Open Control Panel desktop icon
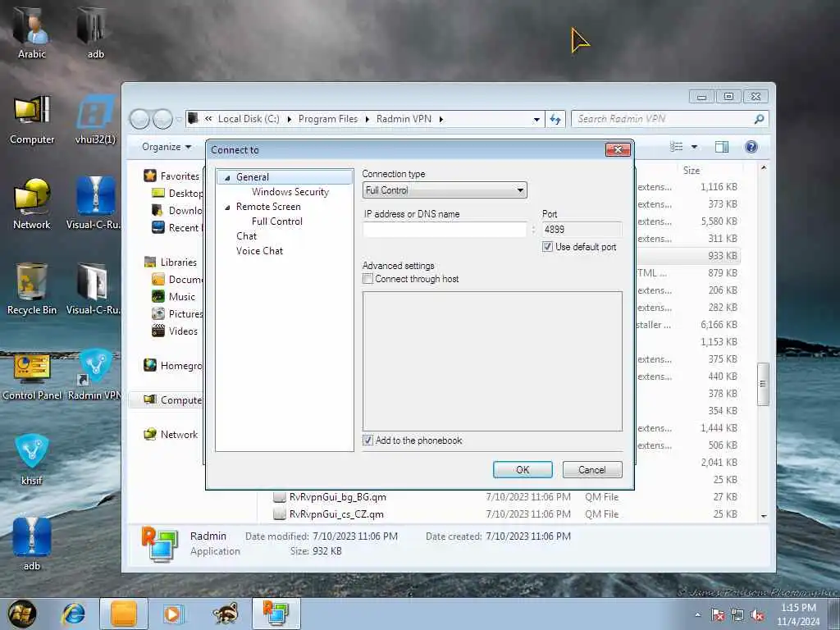The image size is (840, 630). click(x=32, y=375)
